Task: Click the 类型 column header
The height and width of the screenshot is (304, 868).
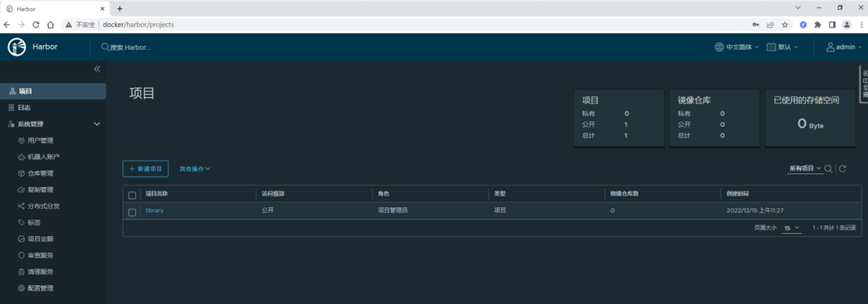Action: pos(500,194)
